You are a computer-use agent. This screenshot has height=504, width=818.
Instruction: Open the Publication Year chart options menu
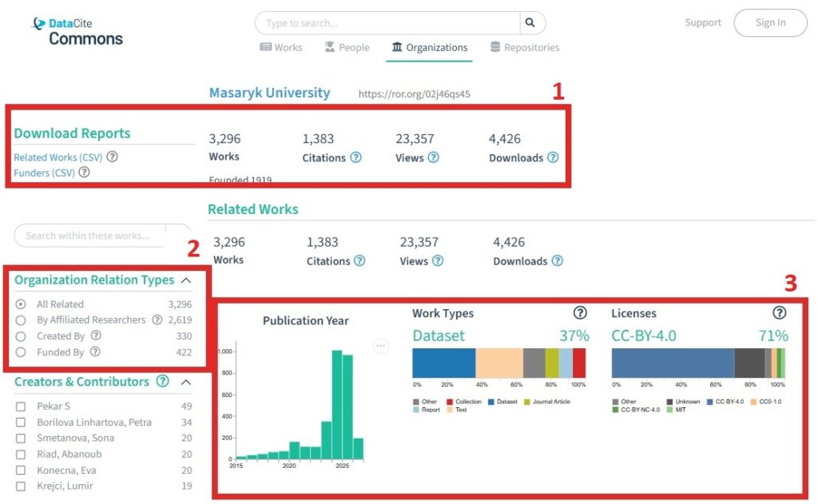coord(380,345)
